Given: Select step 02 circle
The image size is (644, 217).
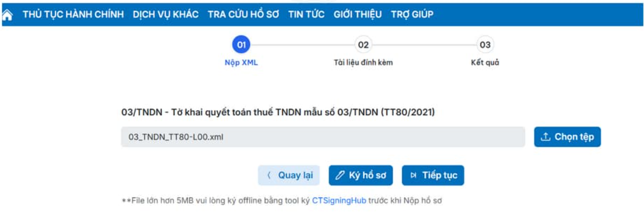Looking at the screenshot, I should [363, 45].
